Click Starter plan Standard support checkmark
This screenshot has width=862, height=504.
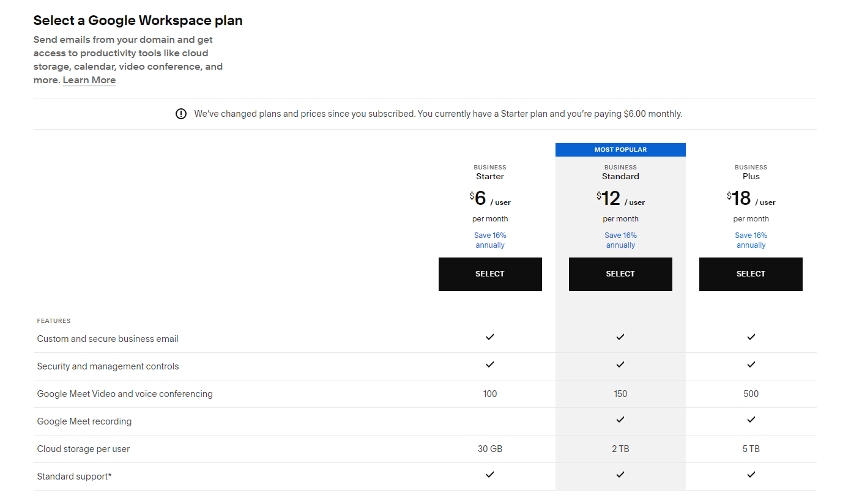click(490, 475)
